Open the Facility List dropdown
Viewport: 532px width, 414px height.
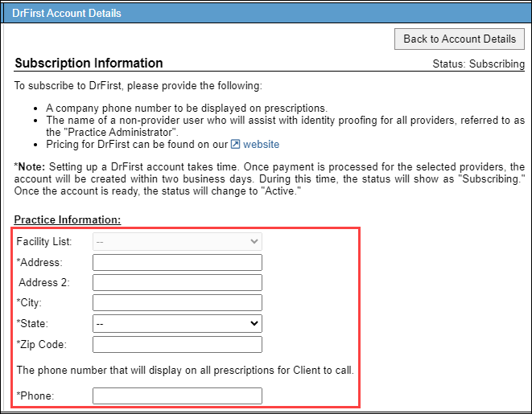[x=177, y=241]
